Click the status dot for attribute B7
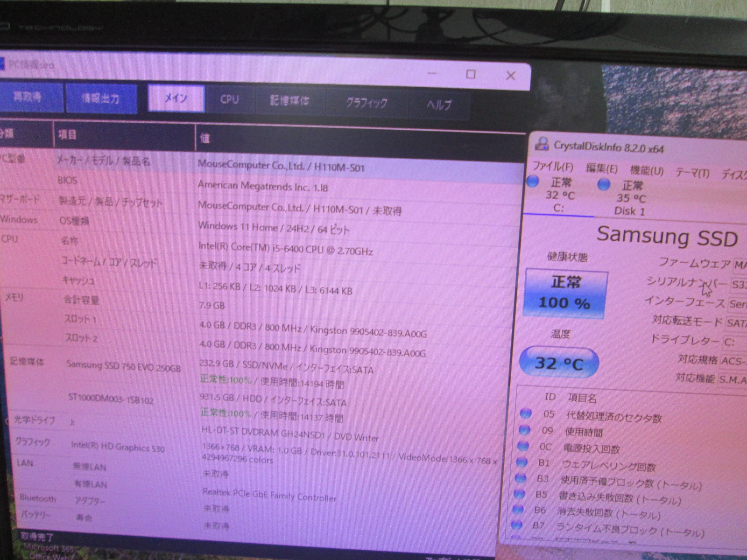The image size is (747, 560). (517, 525)
